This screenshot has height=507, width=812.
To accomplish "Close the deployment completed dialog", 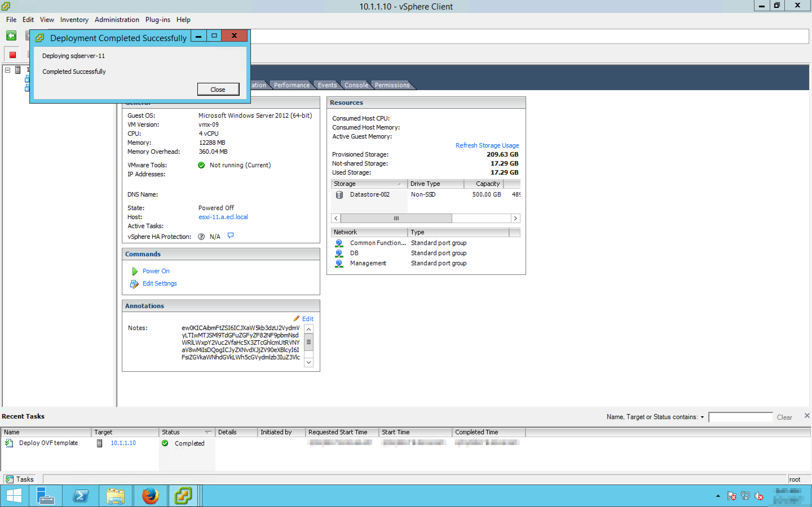I will pyautogui.click(x=218, y=90).
